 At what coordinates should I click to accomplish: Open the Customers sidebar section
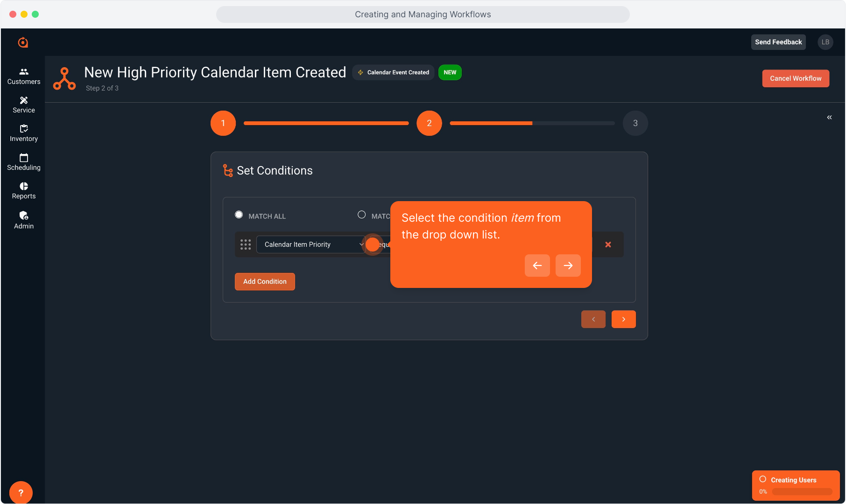24,76
